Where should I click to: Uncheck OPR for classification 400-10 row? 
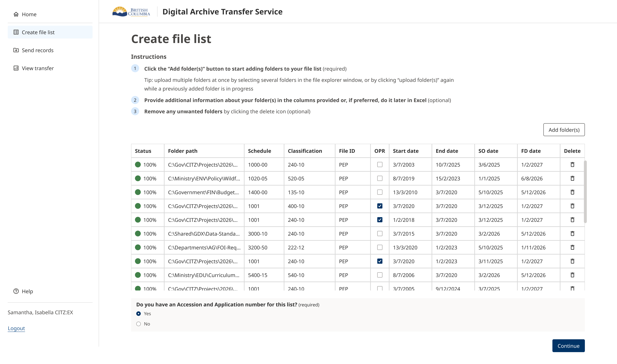[x=380, y=206]
